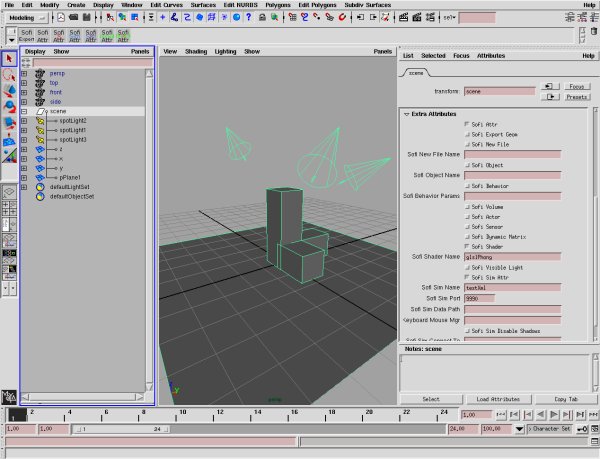Click the persp camera icon in outliner
This screenshot has height=459, width=600.
[x=40, y=73]
